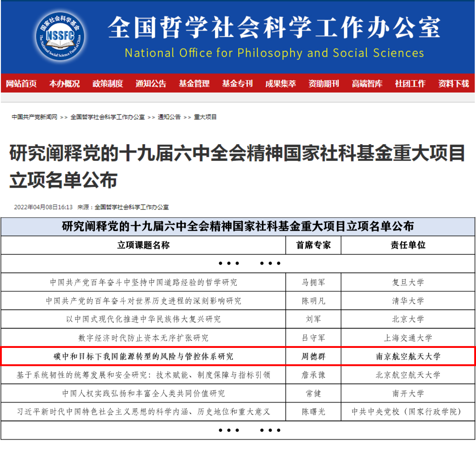Follow the 中国共产党新闻网 breadcrumb link
Screen dimensions: 476x459
(x=34, y=117)
